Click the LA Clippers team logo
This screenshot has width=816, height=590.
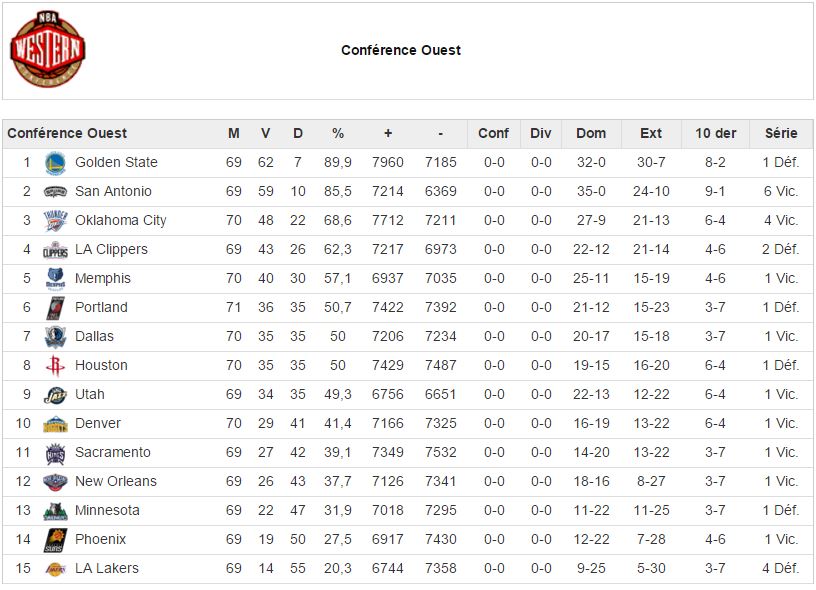pos(55,250)
